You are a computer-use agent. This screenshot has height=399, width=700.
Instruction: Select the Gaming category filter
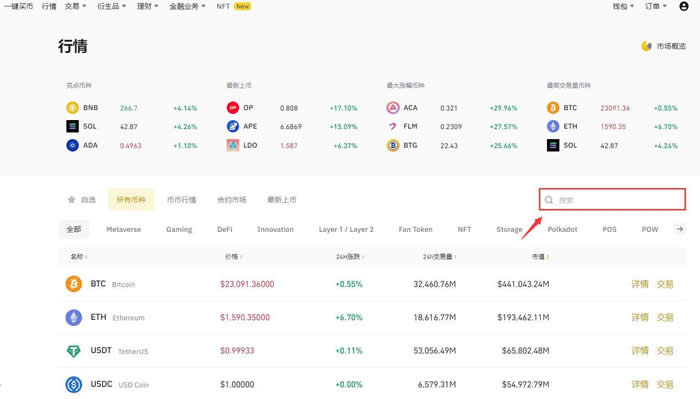click(179, 229)
